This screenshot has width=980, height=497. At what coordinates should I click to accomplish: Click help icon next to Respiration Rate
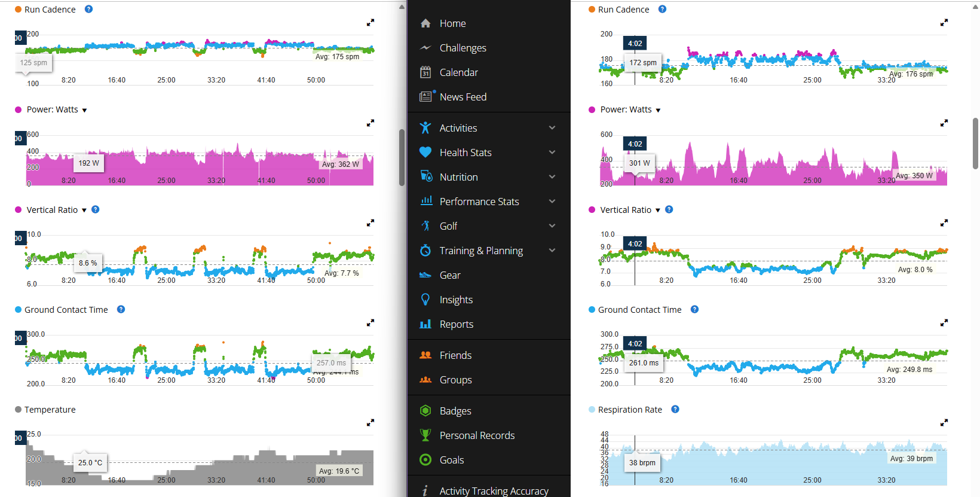[x=675, y=410]
